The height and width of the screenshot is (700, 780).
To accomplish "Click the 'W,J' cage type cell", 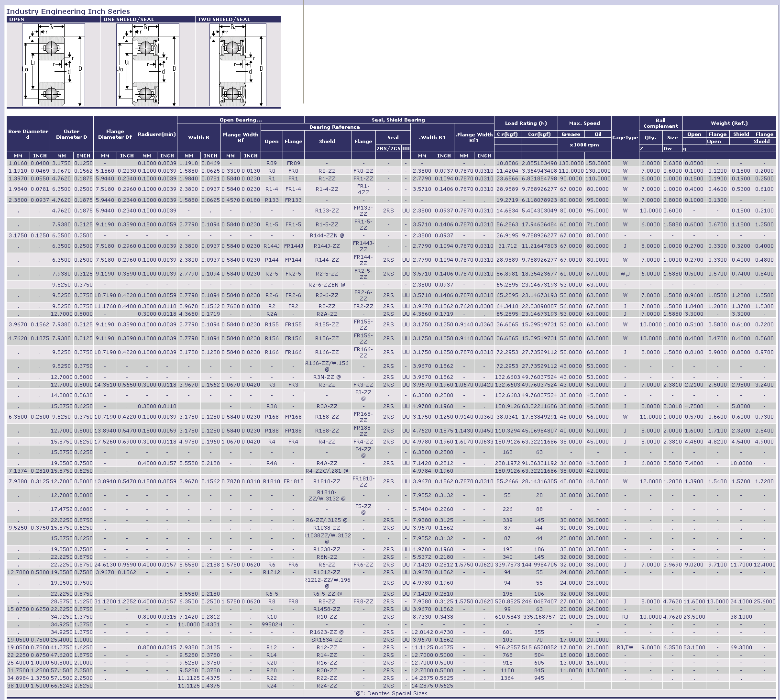I will pos(625,274).
